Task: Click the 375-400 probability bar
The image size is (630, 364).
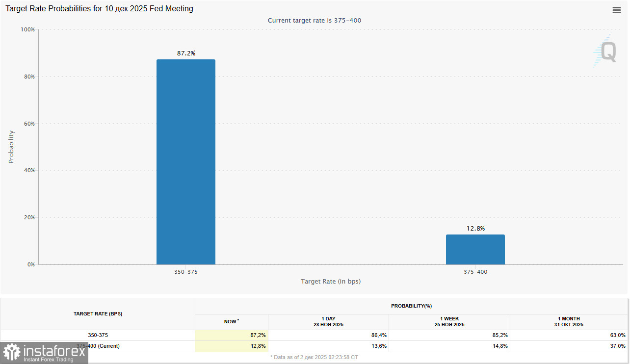Action: tap(475, 250)
